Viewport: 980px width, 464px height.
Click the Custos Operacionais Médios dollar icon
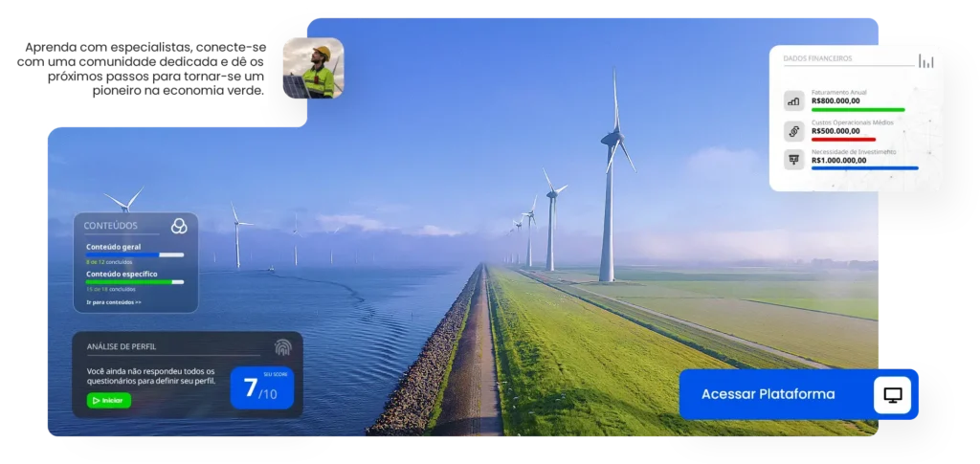pos(793,131)
